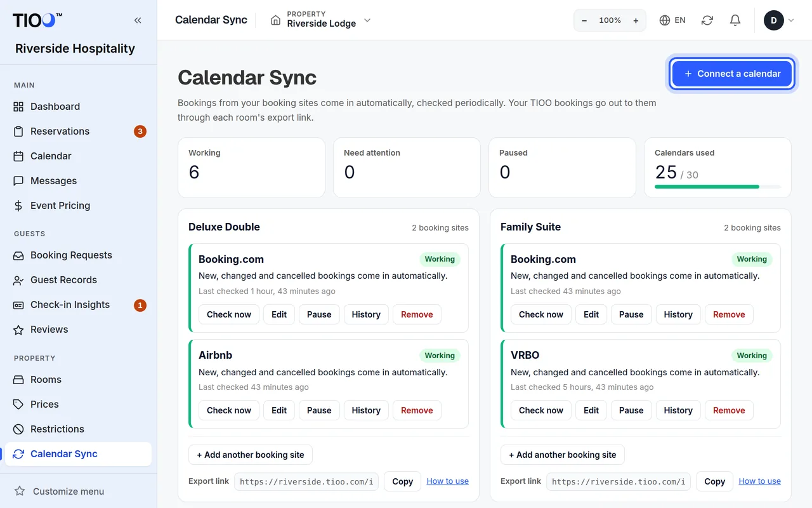Open Messages in the sidebar
The height and width of the screenshot is (508, 812).
(78, 181)
